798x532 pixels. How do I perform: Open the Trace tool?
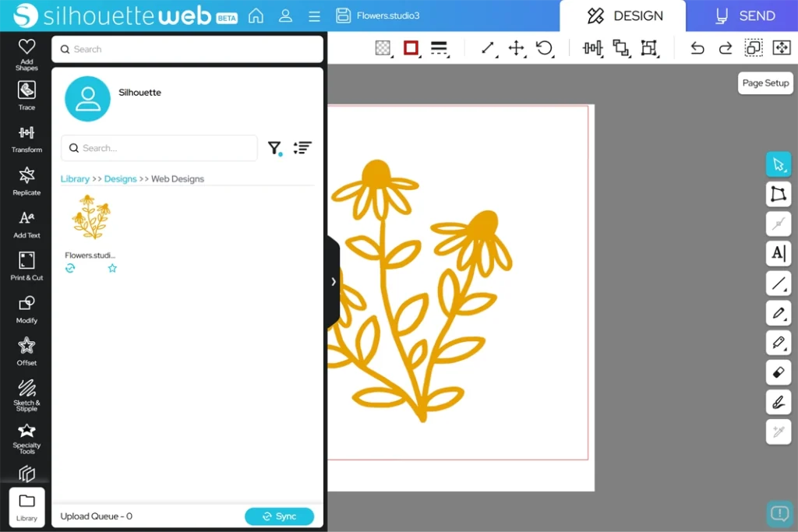26,96
